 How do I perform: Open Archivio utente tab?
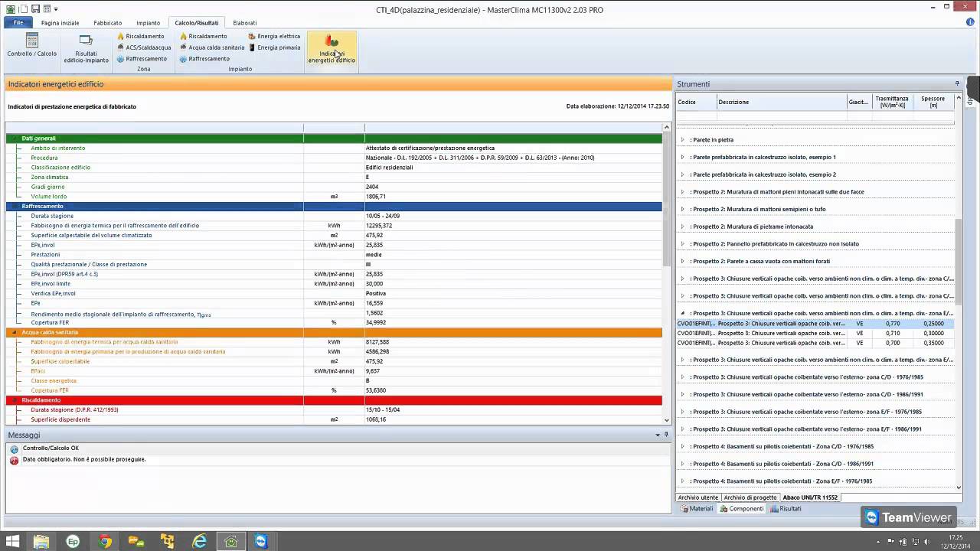[x=698, y=497]
